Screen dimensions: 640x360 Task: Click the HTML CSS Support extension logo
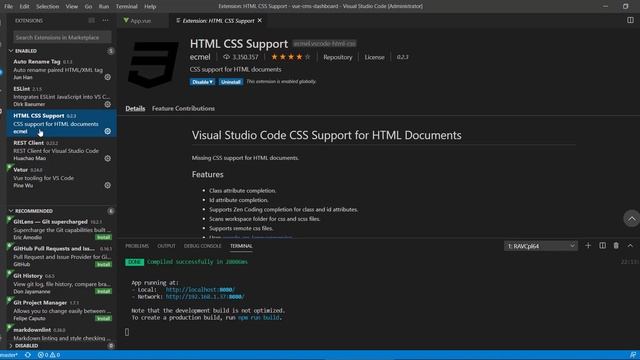[153, 64]
